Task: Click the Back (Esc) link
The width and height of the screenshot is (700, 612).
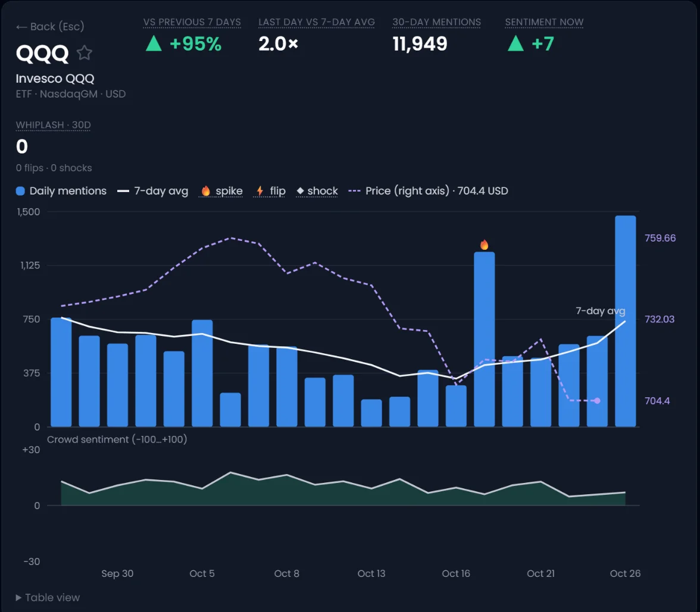Action: point(50,27)
